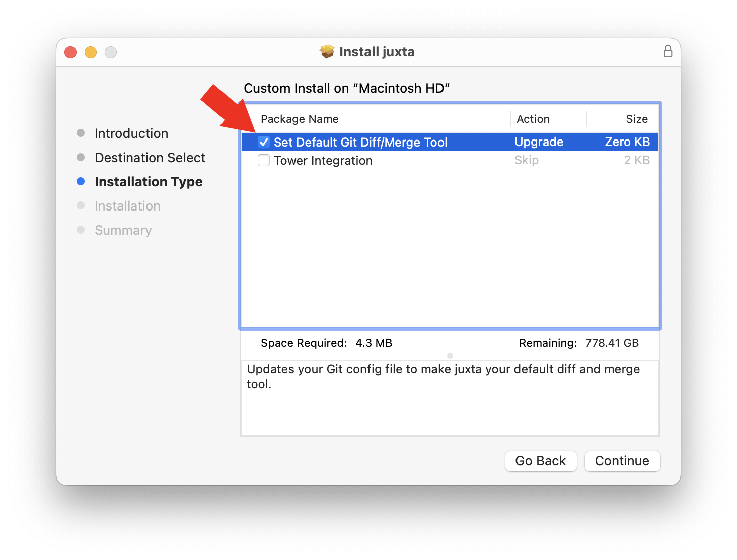This screenshot has height=560, width=737.
Task: Click the package description text box
Action: [x=450, y=398]
